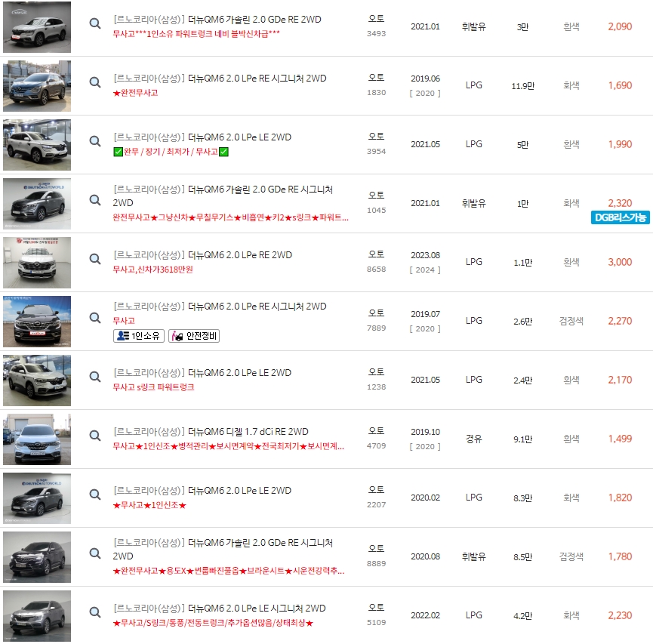Click the 3,000 price on the 2023.08 listing

coord(624,260)
